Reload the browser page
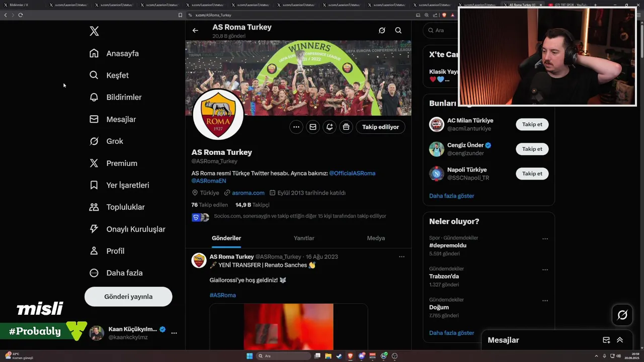 tap(20, 15)
